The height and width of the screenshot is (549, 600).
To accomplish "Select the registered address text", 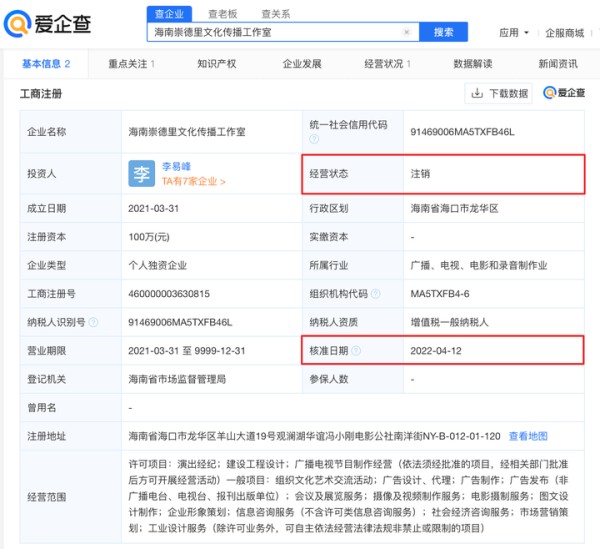I will [x=314, y=436].
